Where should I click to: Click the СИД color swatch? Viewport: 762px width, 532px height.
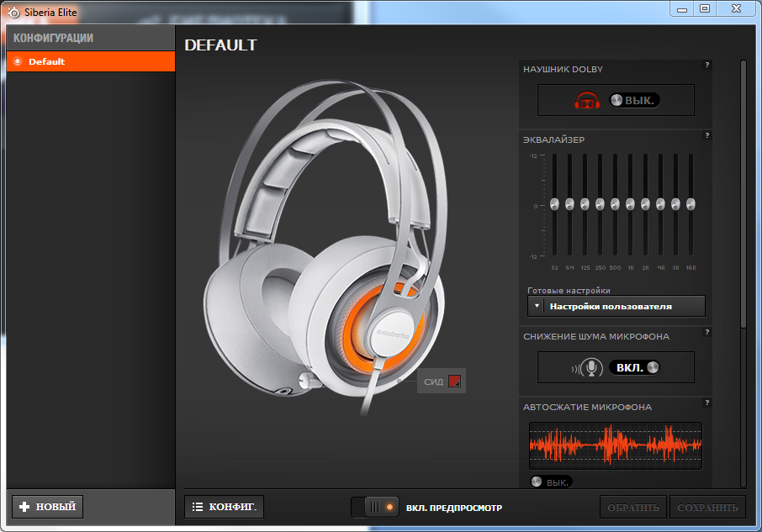click(454, 381)
